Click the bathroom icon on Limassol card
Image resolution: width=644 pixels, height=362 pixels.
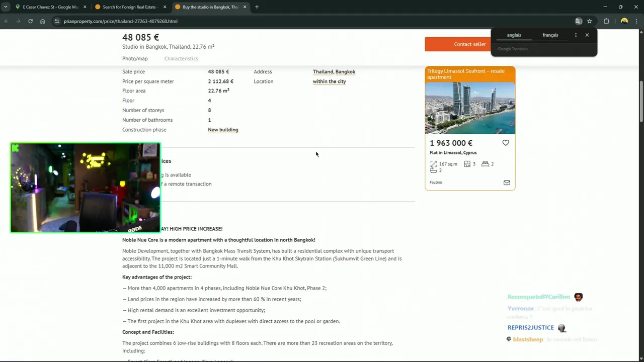click(x=434, y=170)
